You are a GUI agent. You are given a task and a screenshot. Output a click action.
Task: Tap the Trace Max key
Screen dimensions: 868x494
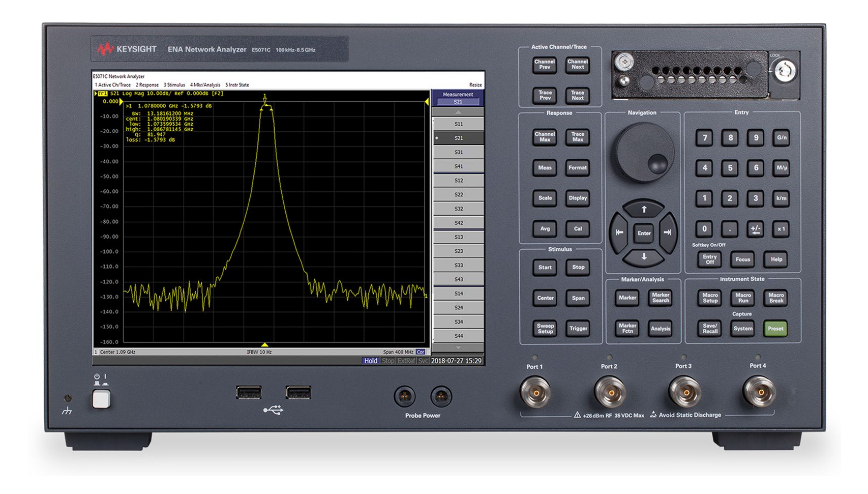[578, 137]
